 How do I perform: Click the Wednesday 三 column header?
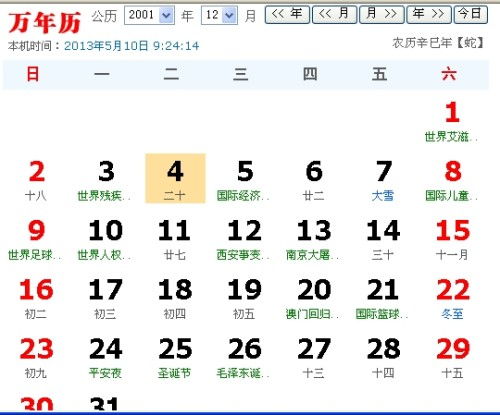(x=241, y=74)
